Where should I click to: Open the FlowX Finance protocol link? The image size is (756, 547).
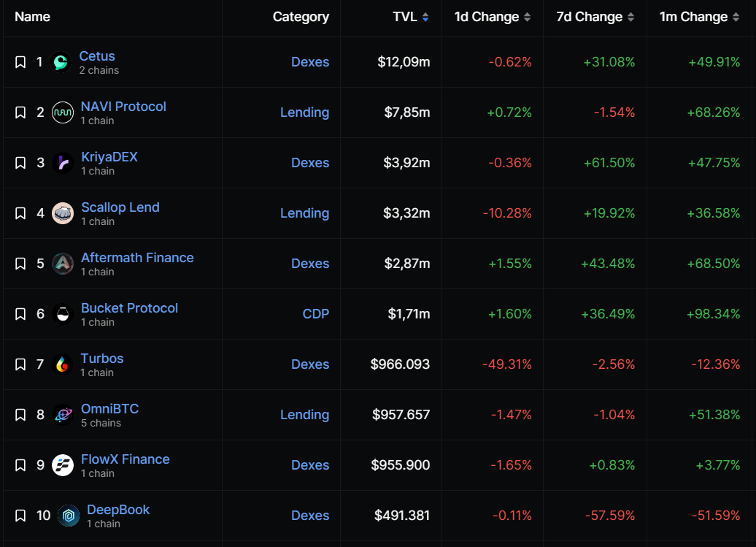[x=126, y=459]
